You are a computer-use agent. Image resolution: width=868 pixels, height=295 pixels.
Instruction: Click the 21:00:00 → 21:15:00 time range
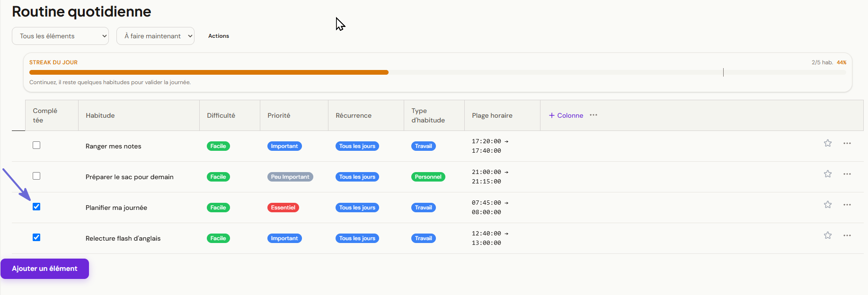click(490, 177)
